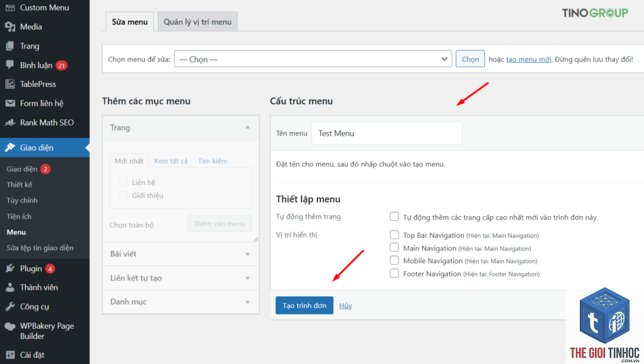Collapse the Trang panel arrow

coord(248,127)
